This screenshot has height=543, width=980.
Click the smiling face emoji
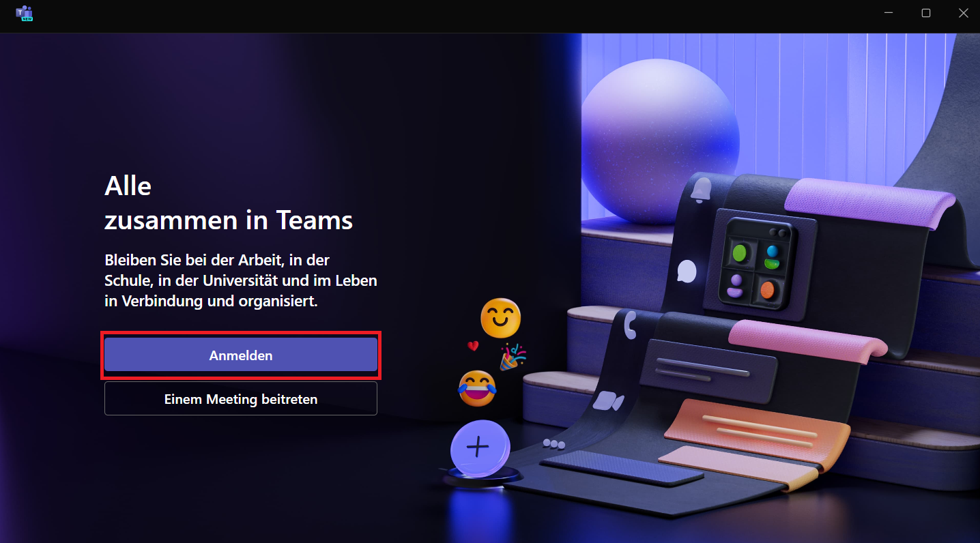point(500,318)
